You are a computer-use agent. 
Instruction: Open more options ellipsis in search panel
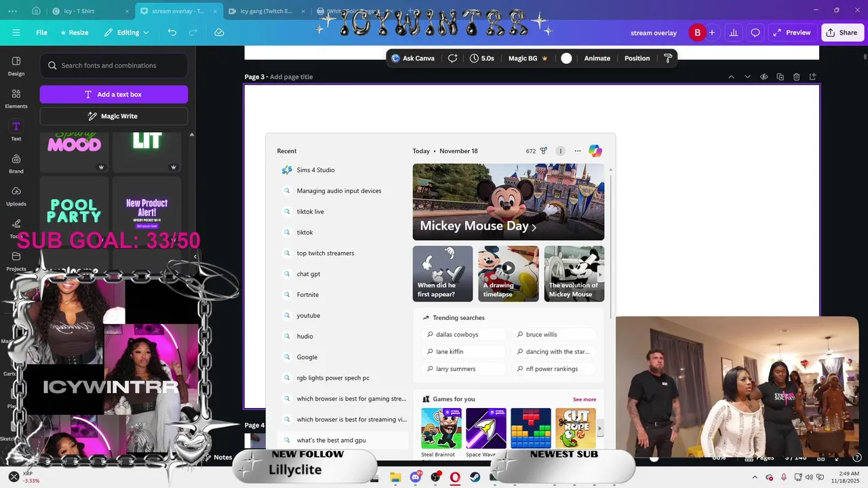coord(578,151)
